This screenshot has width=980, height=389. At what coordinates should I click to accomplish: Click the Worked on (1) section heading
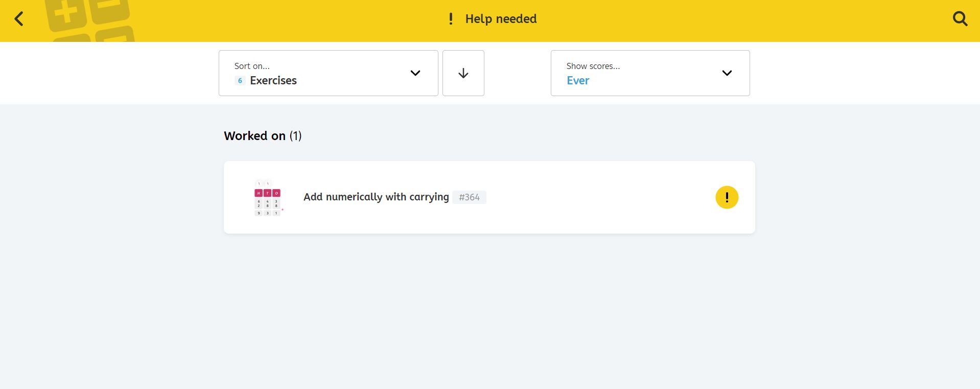[x=263, y=136]
